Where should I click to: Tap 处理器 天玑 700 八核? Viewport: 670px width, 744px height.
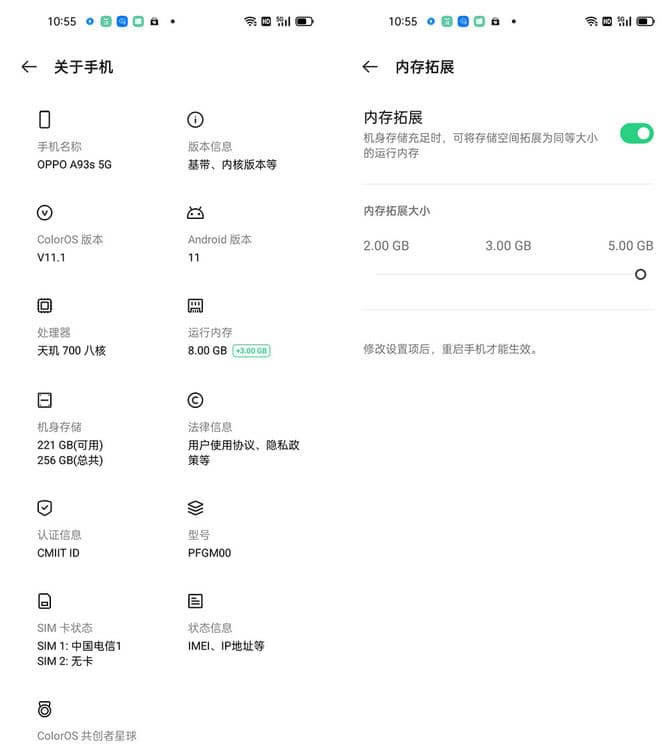pyautogui.click(x=72, y=342)
